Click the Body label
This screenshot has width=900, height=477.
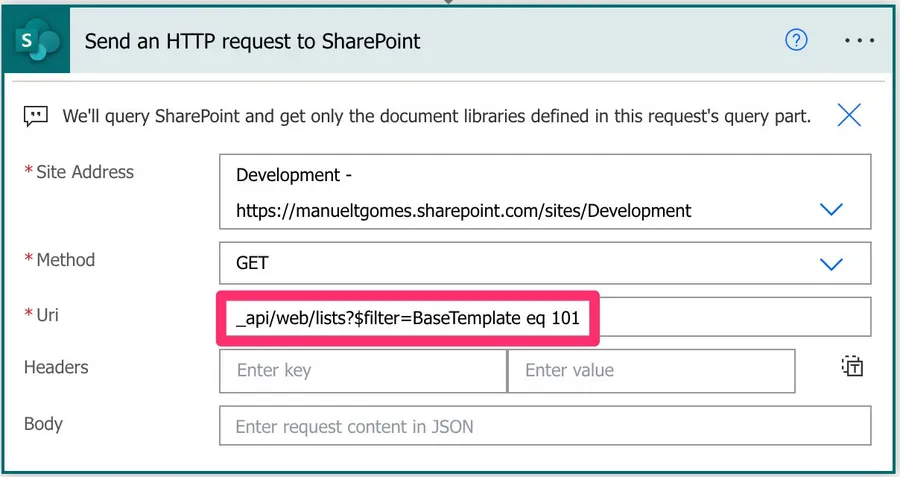(43, 423)
